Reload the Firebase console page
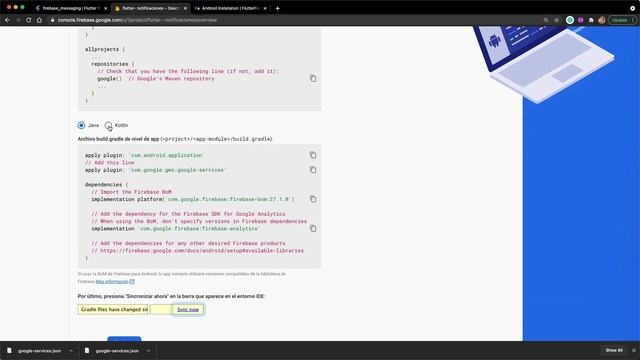 coord(29,20)
